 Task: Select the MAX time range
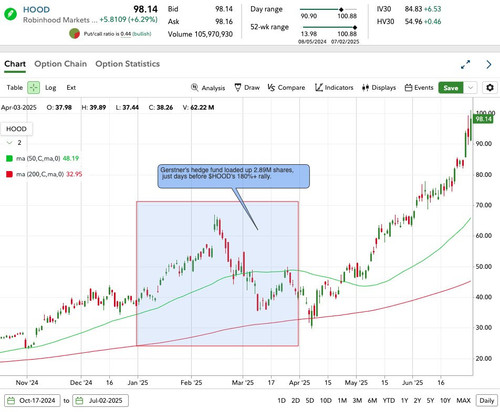coord(463,400)
